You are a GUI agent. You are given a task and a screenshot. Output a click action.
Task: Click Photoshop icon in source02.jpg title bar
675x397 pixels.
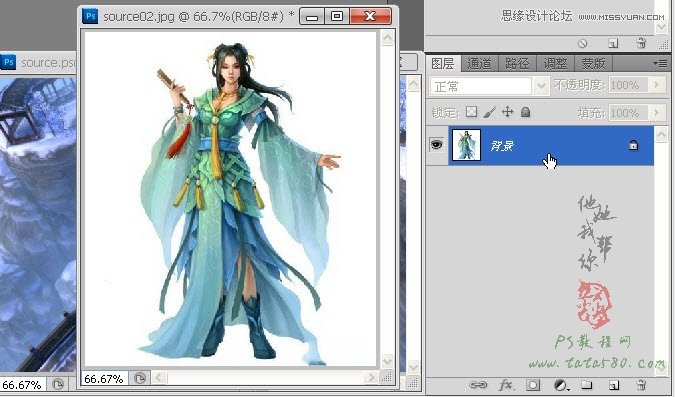click(x=90, y=17)
